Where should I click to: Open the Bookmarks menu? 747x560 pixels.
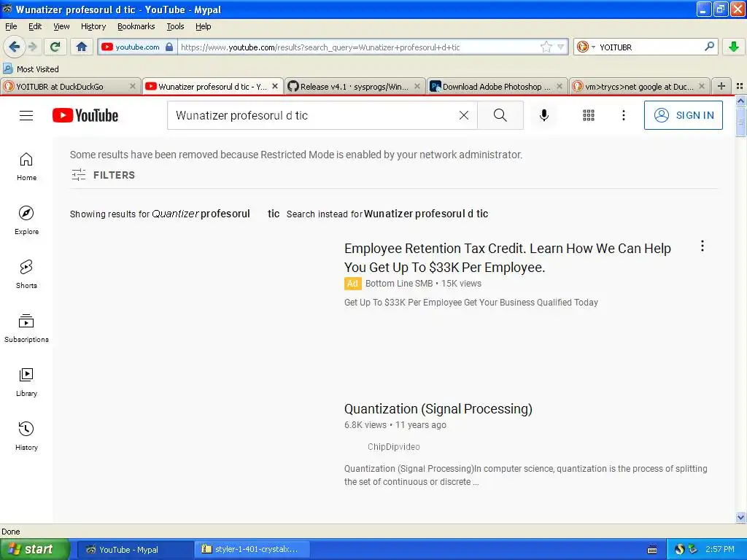point(136,26)
